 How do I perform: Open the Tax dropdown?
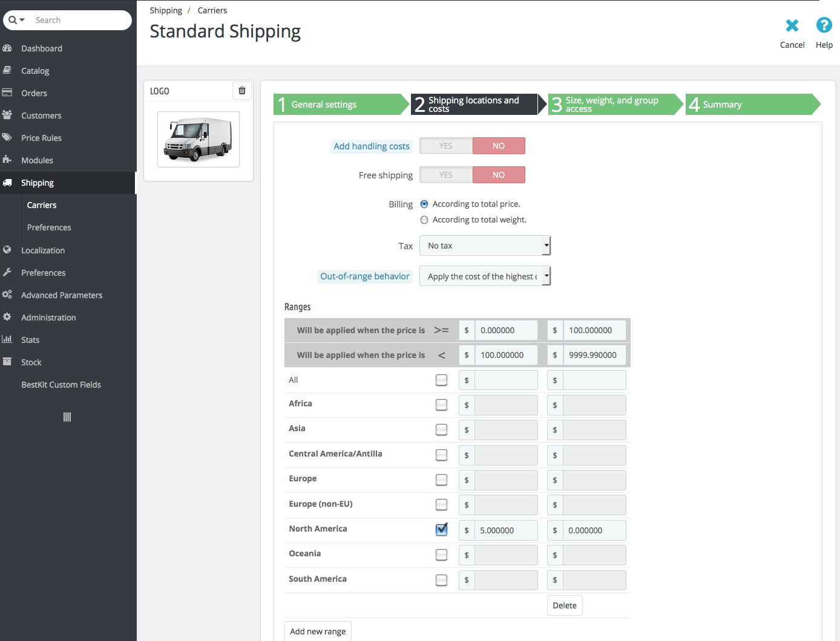coord(485,246)
